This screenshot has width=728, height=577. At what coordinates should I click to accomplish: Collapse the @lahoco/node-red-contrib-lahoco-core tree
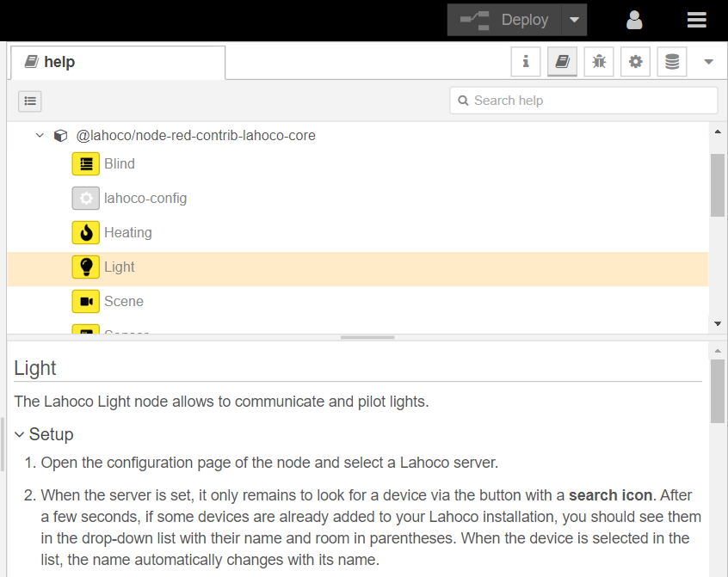click(x=40, y=136)
